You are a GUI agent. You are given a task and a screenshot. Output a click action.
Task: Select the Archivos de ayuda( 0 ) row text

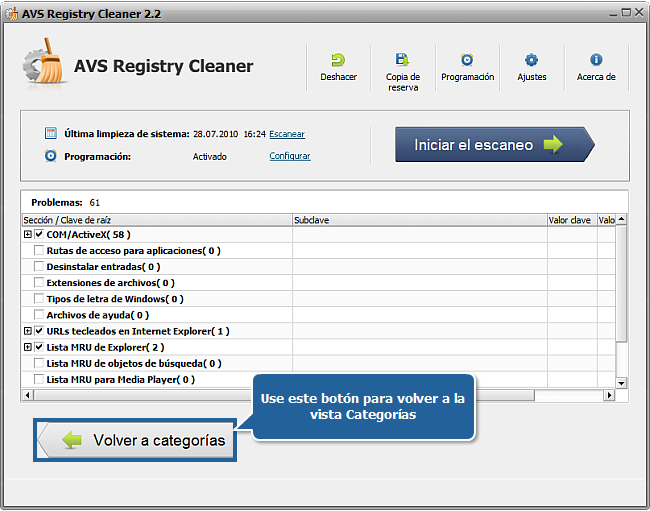coord(97,315)
